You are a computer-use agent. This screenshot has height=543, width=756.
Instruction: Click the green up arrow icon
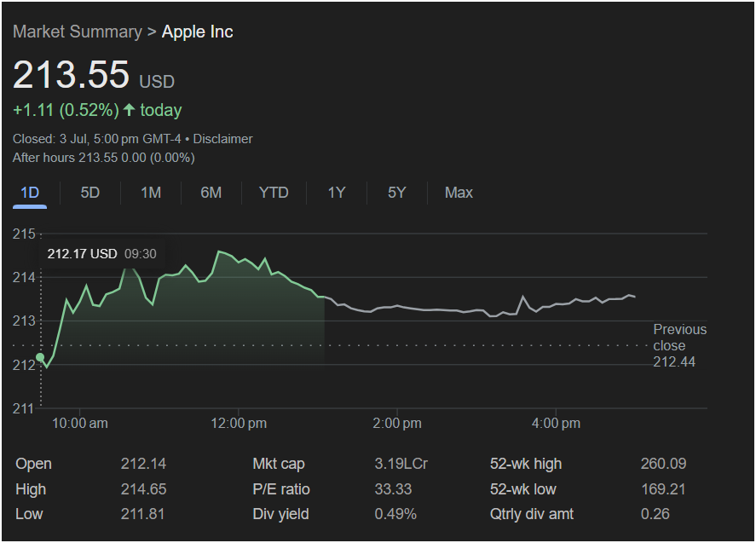[129, 109]
